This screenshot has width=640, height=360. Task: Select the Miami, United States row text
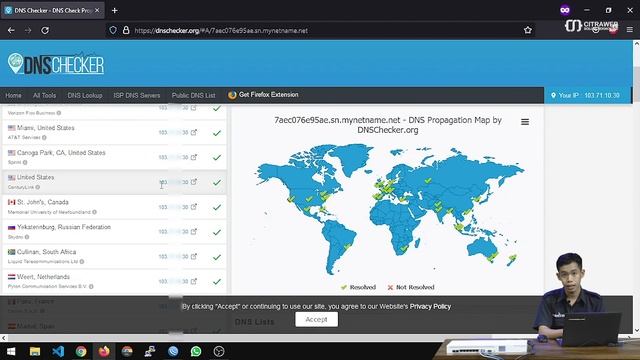[46, 128]
